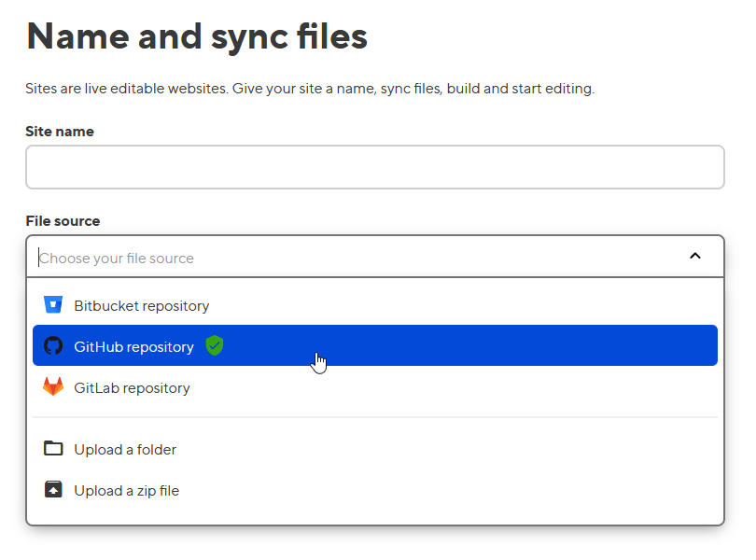Image resolution: width=756 pixels, height=560 pixels.
Task: Click the 'Site name' field label
Action: click(60, 132)
